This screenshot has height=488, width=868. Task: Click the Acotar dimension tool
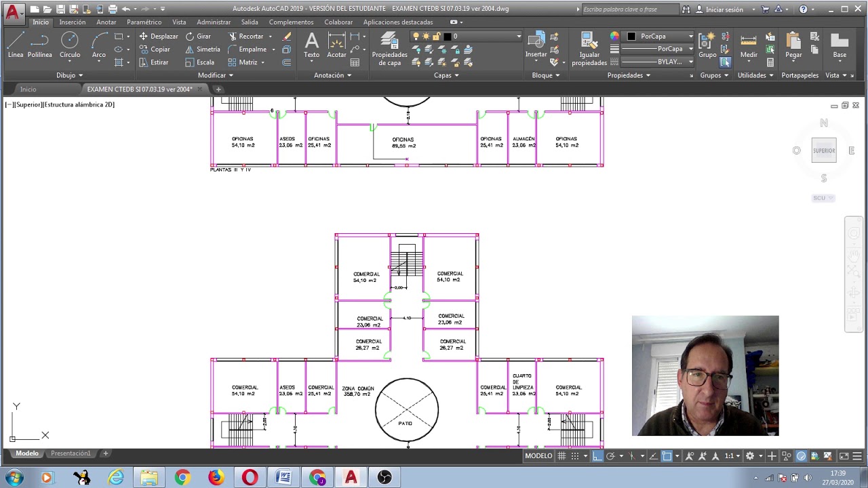(336, 45)
